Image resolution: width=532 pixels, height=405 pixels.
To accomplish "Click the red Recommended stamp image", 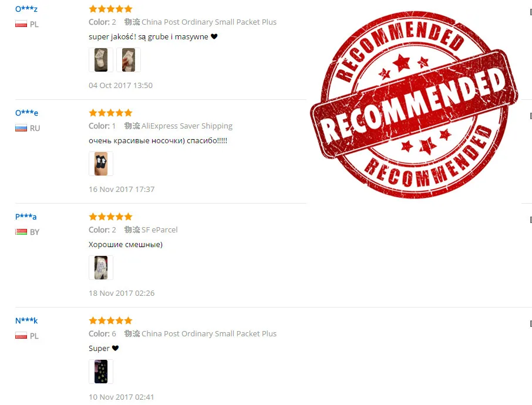I will point(414,105).
